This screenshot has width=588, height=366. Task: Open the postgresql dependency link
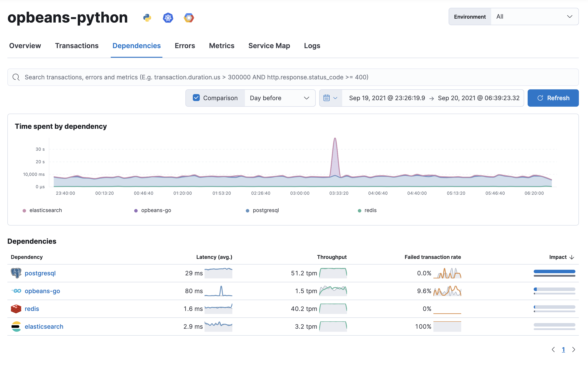40,272
